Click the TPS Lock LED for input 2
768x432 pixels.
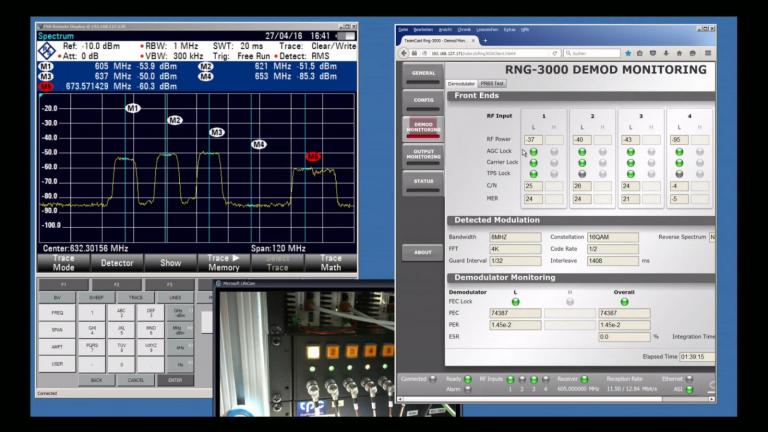pos(581,173)
